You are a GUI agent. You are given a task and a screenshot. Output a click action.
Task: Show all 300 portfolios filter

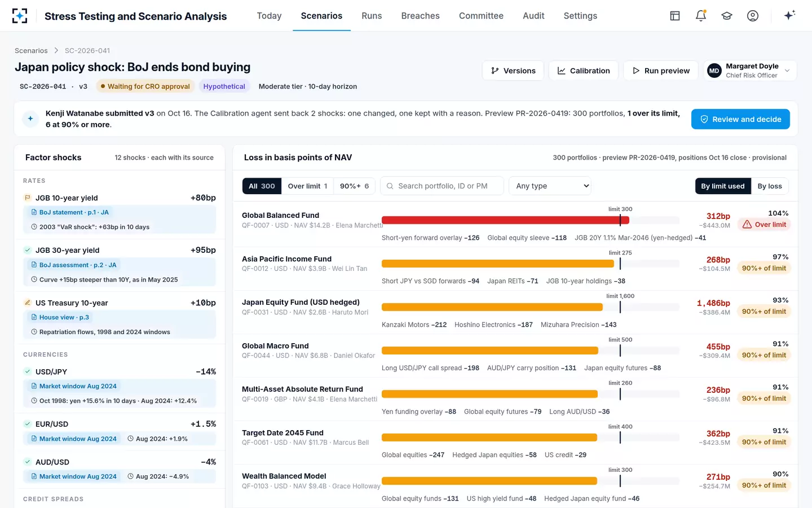pyautogui.click(x=262, y=186)
